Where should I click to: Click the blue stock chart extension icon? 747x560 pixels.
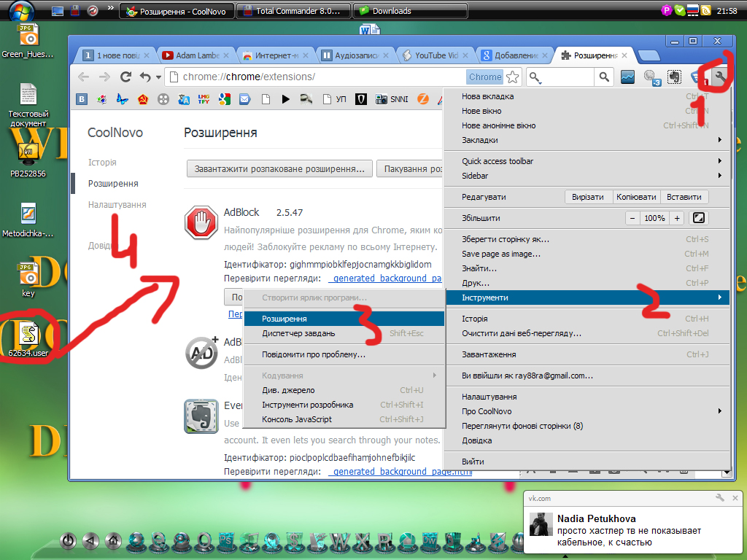627,77
